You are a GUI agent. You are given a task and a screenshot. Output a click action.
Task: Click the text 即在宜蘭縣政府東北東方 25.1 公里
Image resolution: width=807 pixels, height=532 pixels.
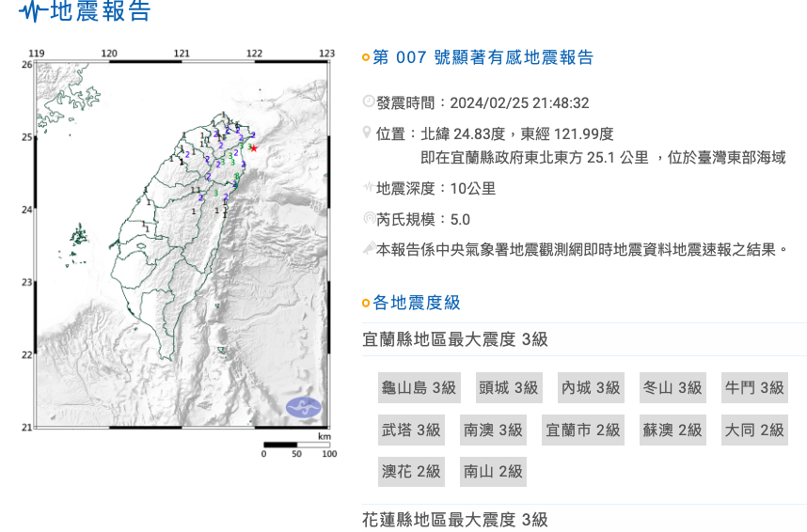point(534,158)
